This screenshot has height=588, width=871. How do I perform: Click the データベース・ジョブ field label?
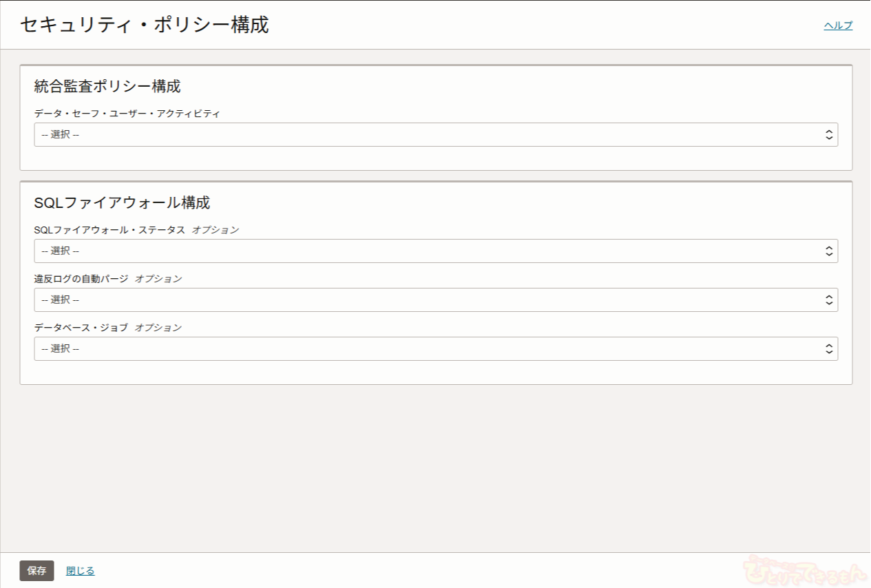[x=81, y=328]
